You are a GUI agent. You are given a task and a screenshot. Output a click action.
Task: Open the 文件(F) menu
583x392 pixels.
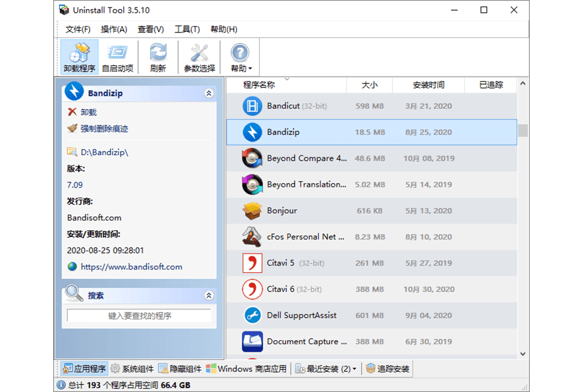click(78, 29)
